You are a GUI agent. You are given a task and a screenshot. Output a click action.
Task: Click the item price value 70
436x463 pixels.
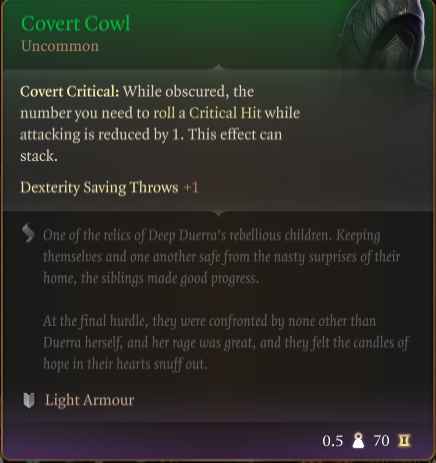tap(381, 441)
